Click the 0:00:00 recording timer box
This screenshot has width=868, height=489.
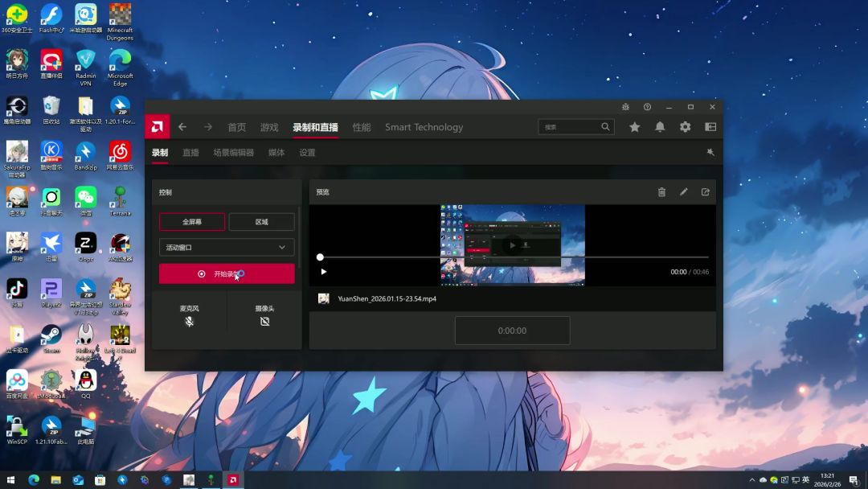coord(512,331)
